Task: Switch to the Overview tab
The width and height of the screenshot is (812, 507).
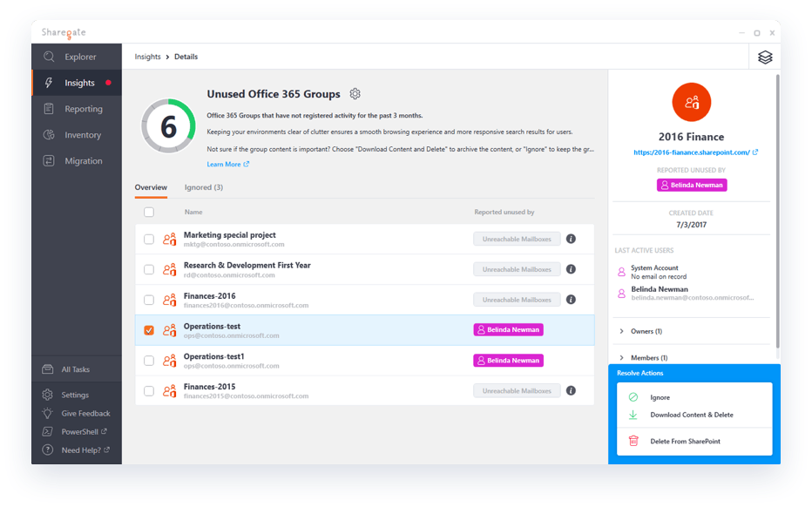Action: click(151, 187)
